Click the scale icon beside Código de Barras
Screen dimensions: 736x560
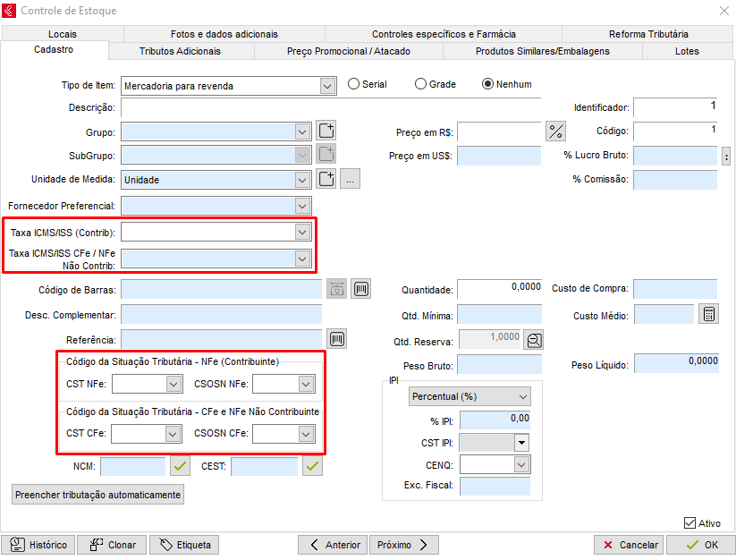(336, 289)
